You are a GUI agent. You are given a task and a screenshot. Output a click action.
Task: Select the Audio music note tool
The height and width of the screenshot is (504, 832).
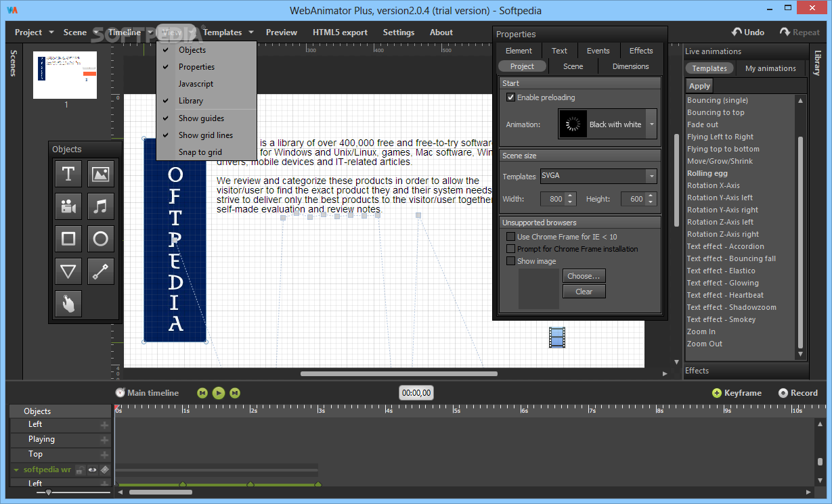101,206
